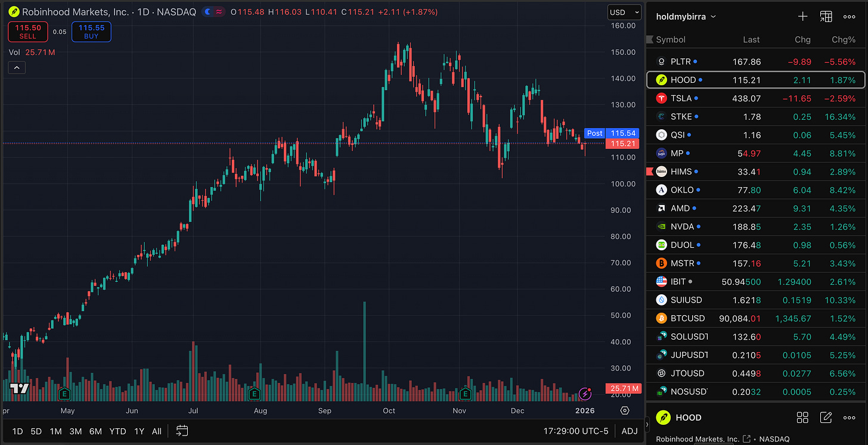The width and height of the screenshot is (868, 445).
Task: Click the post-market moon session icon
Action: (207, 12)
